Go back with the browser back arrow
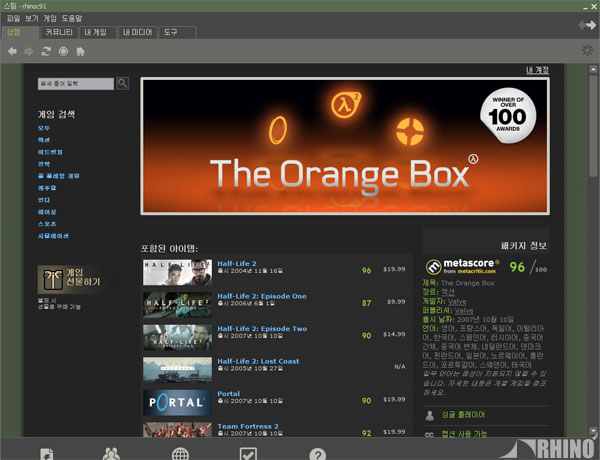The image size is (600, 460). (x=12, y=51)
